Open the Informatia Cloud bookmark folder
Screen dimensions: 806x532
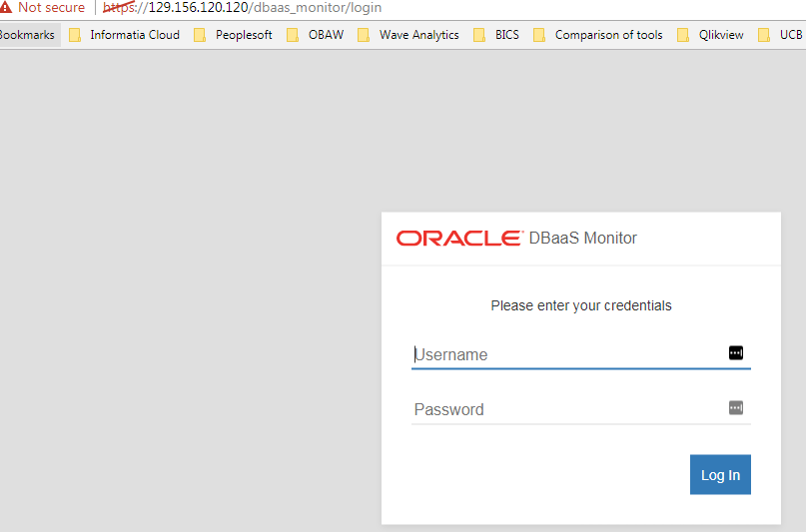(124, 35)
